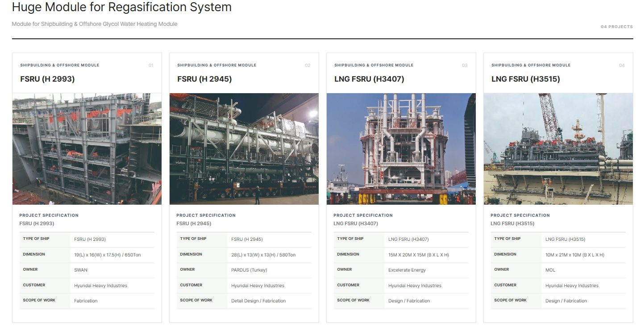Viewport: 644px width, 326px height.
Task: Click the DIMENSION label in the H3407 card
Action: 348,254
